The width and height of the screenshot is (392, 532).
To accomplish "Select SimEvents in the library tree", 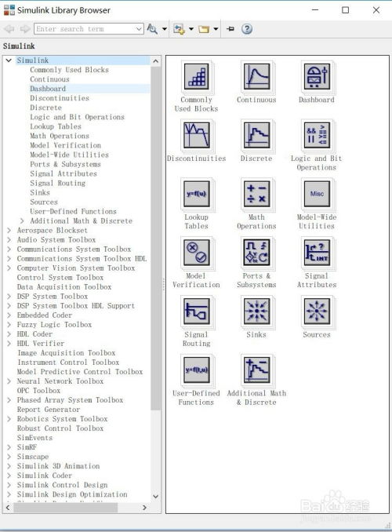I will pos(35,438).
